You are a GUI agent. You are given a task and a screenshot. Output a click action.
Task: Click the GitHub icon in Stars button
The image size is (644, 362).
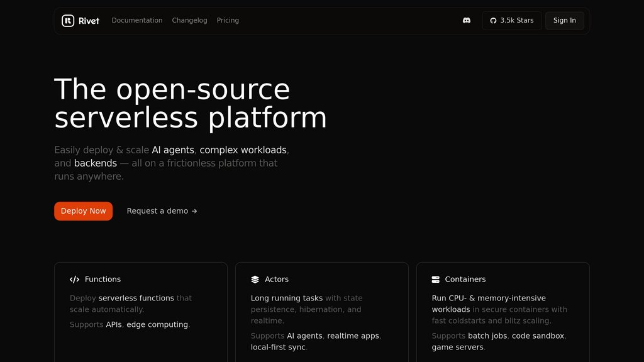493,21
